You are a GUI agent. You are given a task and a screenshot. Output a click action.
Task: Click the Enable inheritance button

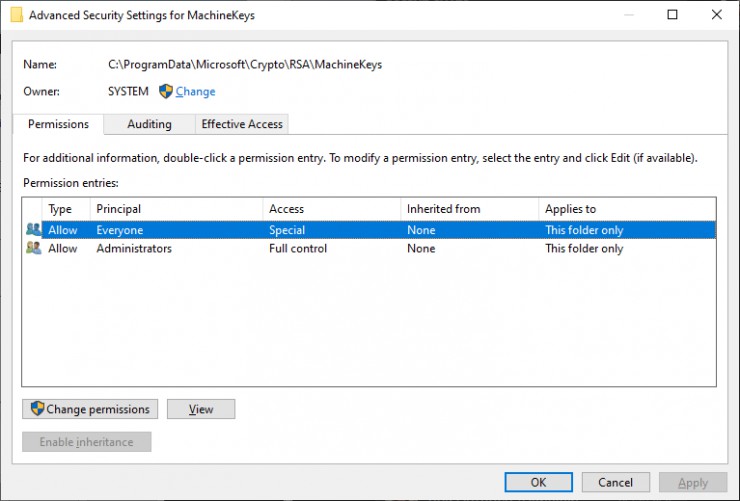click(87, 442)
